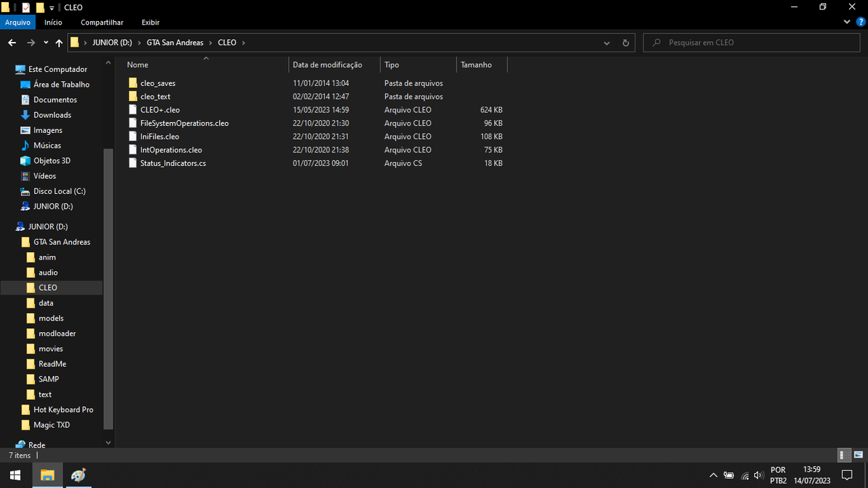Open the audio folder in the navigation tree

tap(47, 272)
